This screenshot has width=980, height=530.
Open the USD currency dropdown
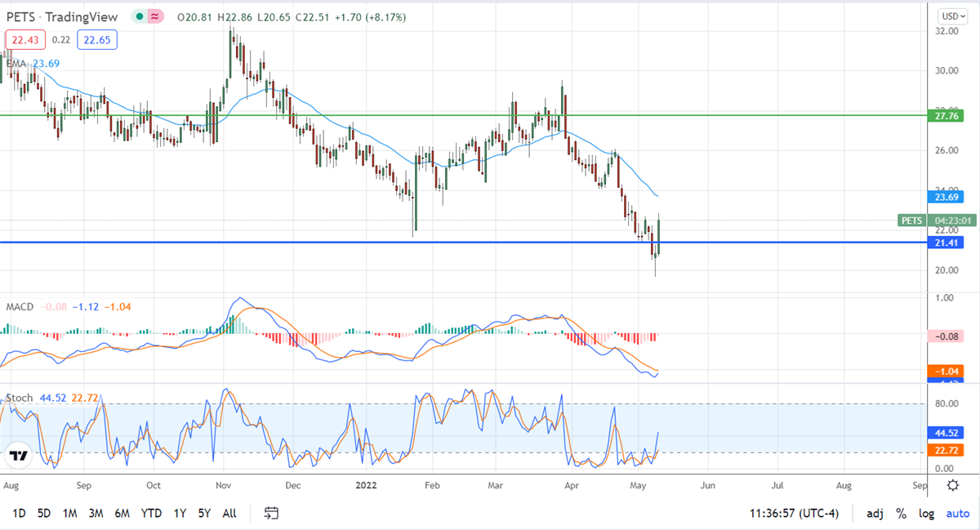pyautogui.click(x=951, y=16)
